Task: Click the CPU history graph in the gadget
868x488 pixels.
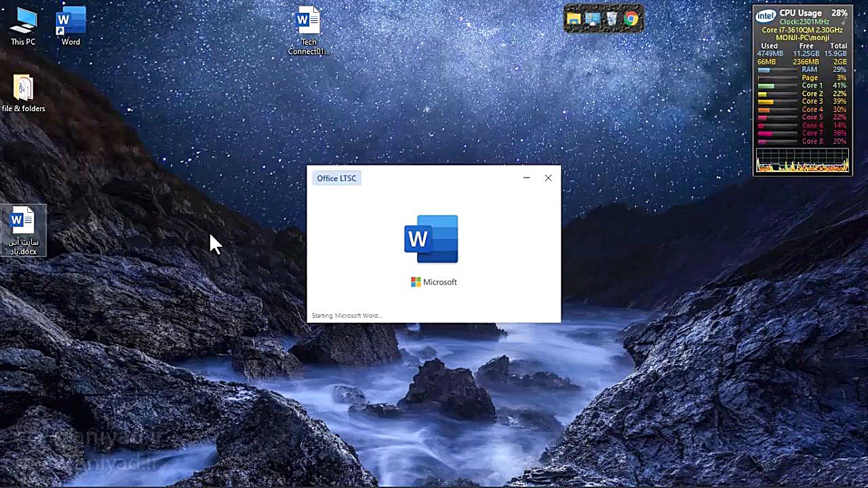Action: pyautogui.click(x=802, y=159)
